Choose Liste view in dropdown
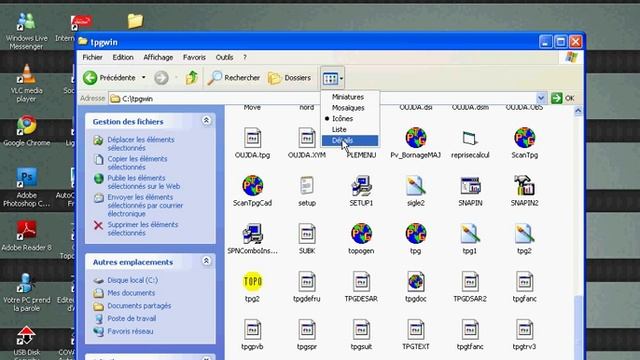The width and height of the screenshot is (640, 360). pyautogui.click(x=339, y=129)
